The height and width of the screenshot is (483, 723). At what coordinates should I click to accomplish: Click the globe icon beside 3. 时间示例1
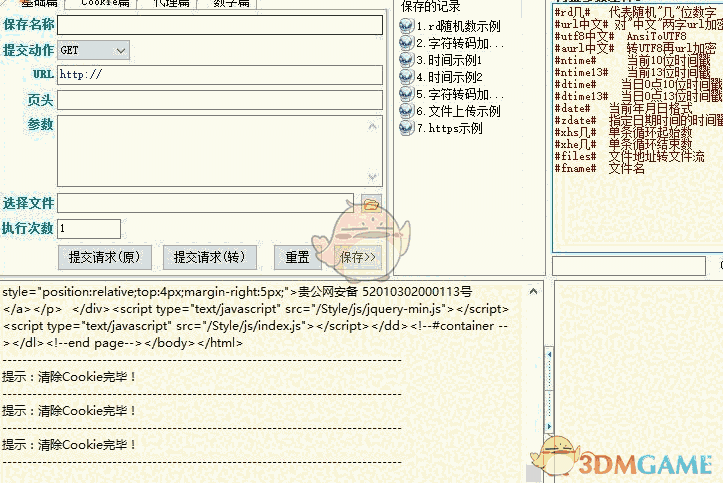406,60
